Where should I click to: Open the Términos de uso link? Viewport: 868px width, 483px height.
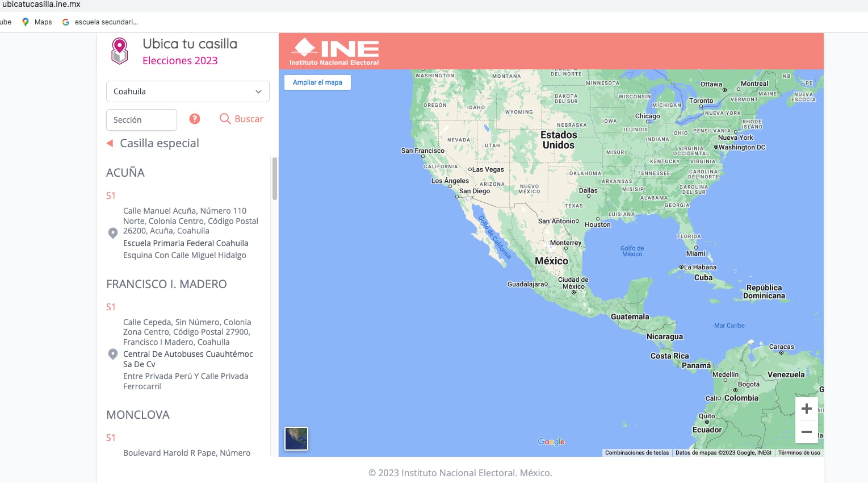pos(799,453)
